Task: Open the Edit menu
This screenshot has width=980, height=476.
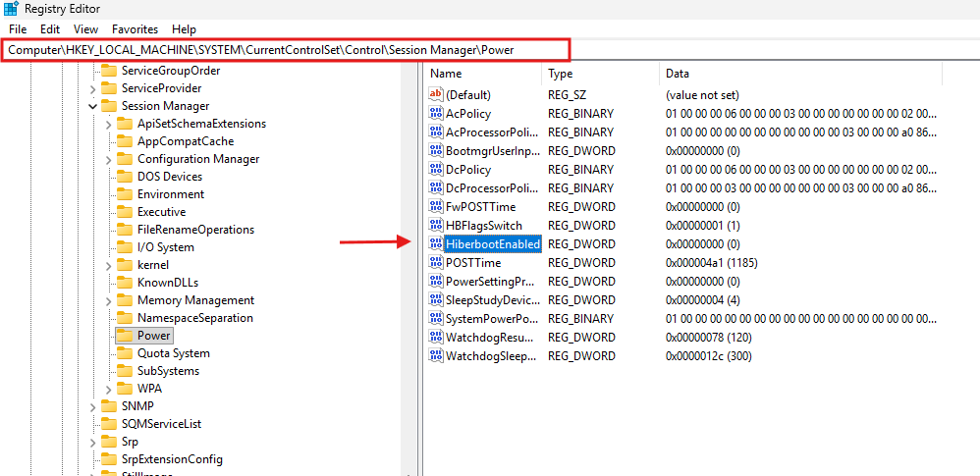Action: pos(50,29)
